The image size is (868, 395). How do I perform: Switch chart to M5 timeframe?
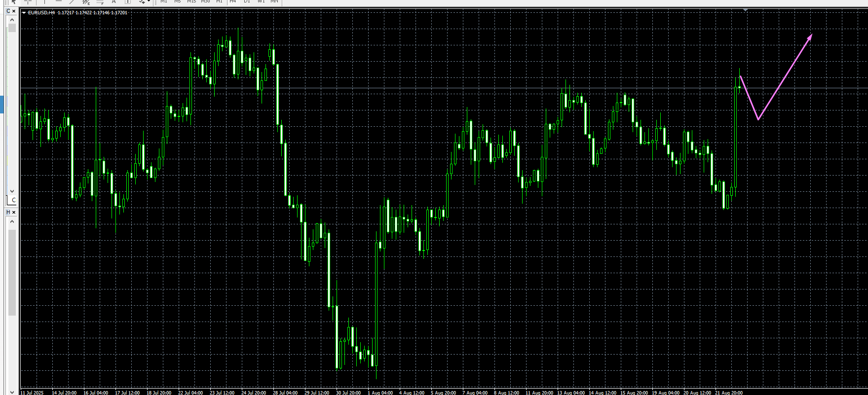[178, 1]
